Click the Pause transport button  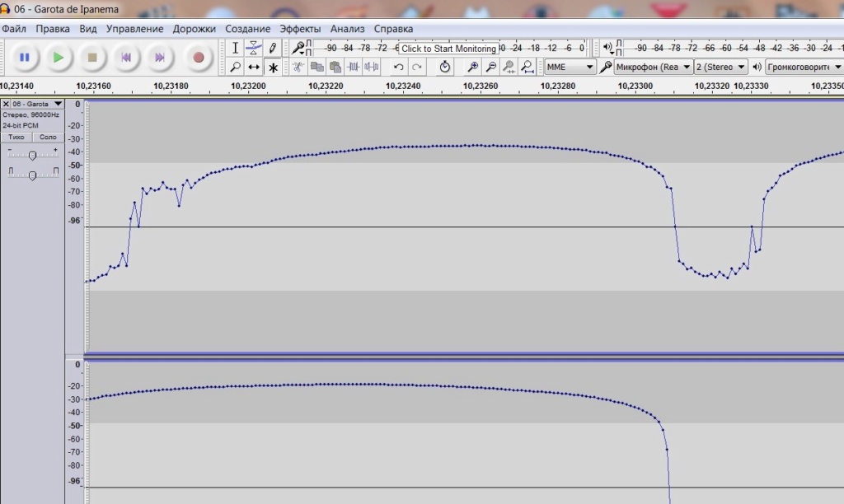(24, 58)
